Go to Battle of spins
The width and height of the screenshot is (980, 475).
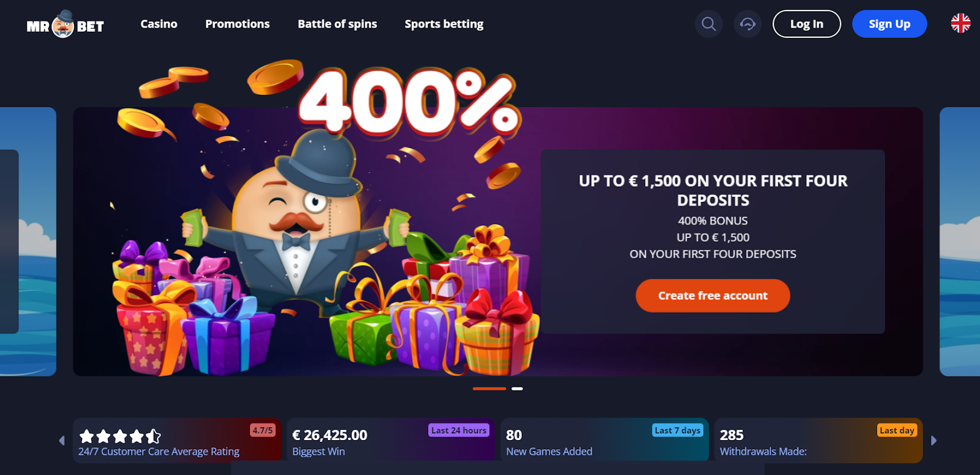pos(337,24)
